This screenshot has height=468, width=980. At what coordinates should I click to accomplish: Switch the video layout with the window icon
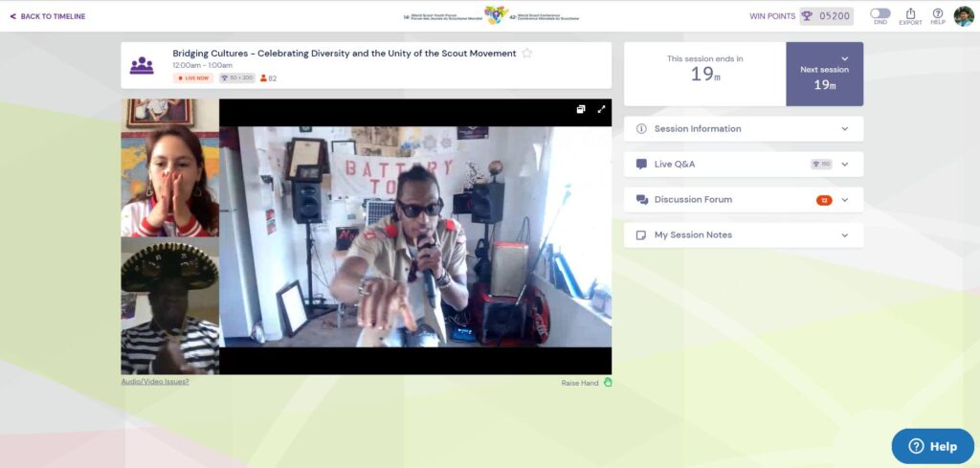[581, 109]
